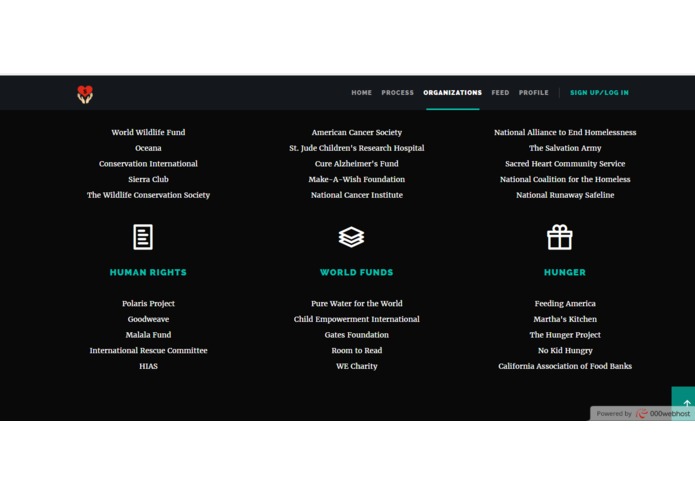The height and width of the screenshot is (494, 695).
Task: Open the Room to Read link
Action: (x=357, y=350)
